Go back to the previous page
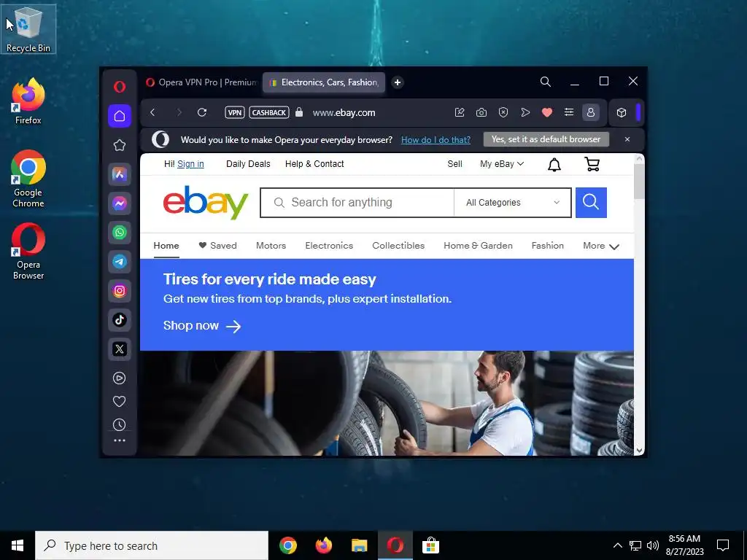This screenshot has height=560, width=747. [x=152, y=112]
